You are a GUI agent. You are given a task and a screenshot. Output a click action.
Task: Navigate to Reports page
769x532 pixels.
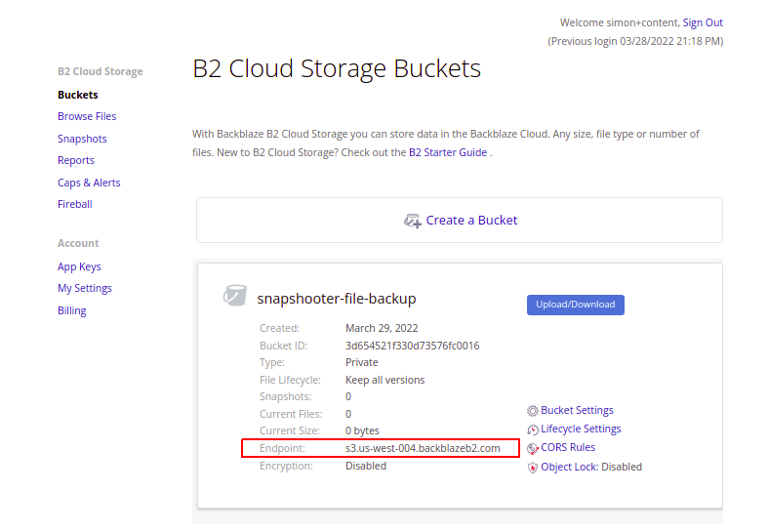point(76,160)
